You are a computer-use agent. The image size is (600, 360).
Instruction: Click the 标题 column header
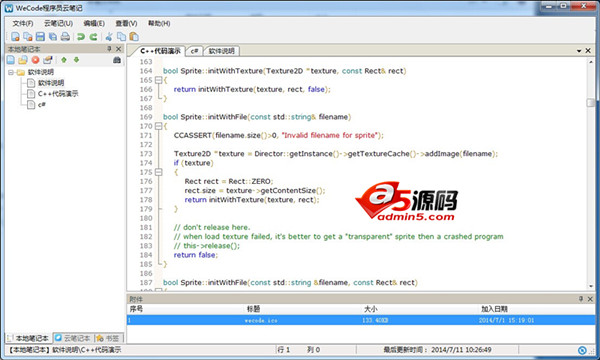[x=253, y=309]
